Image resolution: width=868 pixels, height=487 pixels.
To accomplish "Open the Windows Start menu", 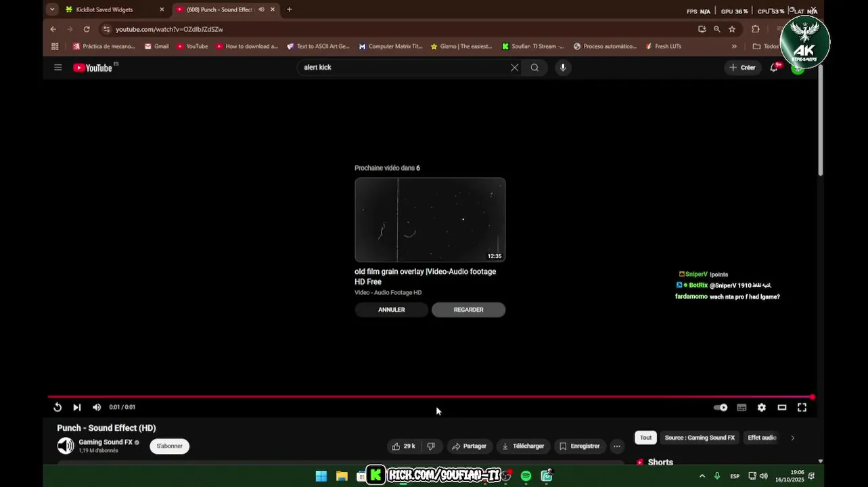I will click(x=321, y=476).
